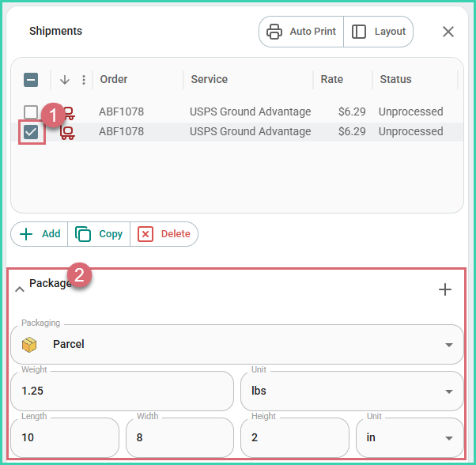476x465 pixels.
Task: Delete the selected shipment
Action: [164, 234]
